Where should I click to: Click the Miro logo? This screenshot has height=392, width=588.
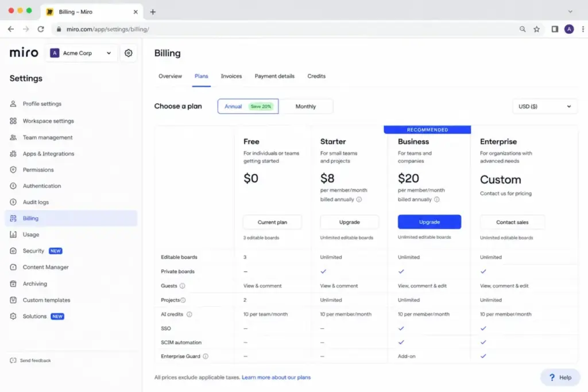click(x=24, y=52)
